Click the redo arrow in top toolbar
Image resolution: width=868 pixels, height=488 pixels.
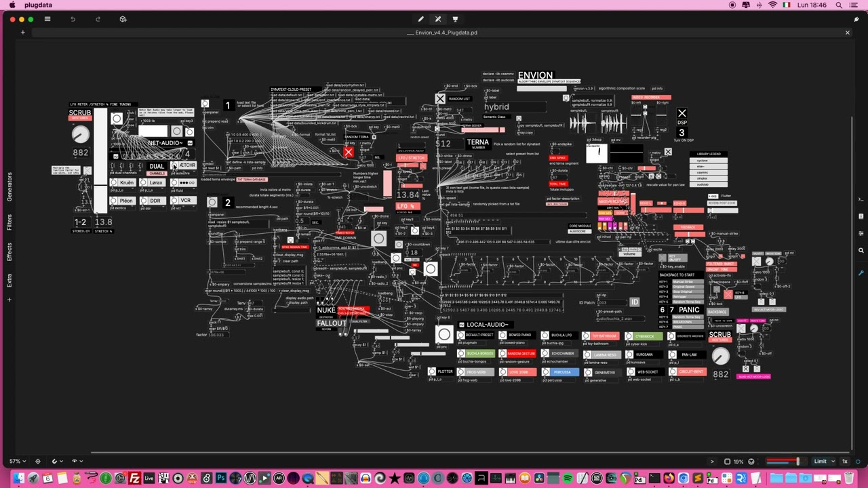(98, 19)
